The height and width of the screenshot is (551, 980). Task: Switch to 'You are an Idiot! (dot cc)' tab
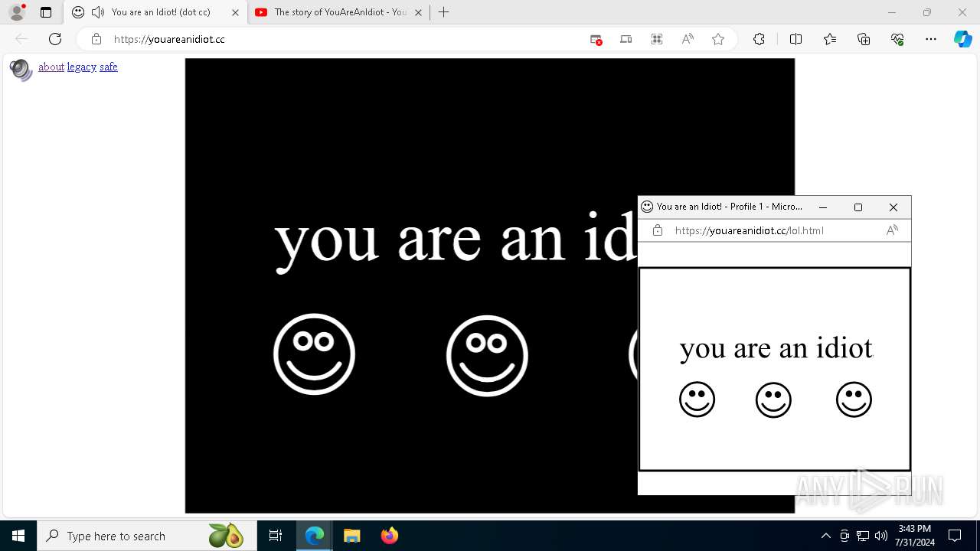(155, 12)
